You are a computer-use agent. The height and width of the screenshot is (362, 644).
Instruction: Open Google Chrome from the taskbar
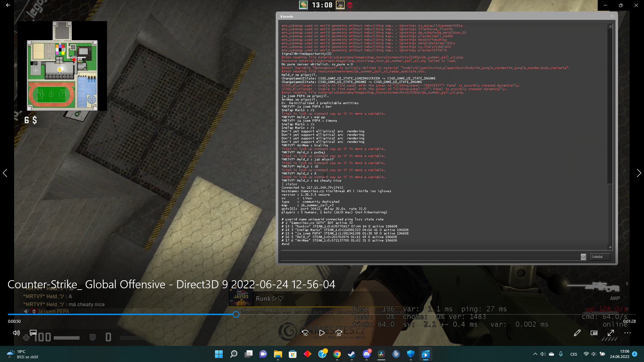pyautogui.click(x=337, y=354)
